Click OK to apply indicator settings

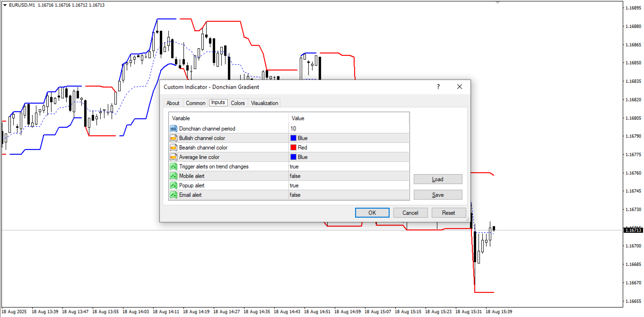(x=372, y=213)
